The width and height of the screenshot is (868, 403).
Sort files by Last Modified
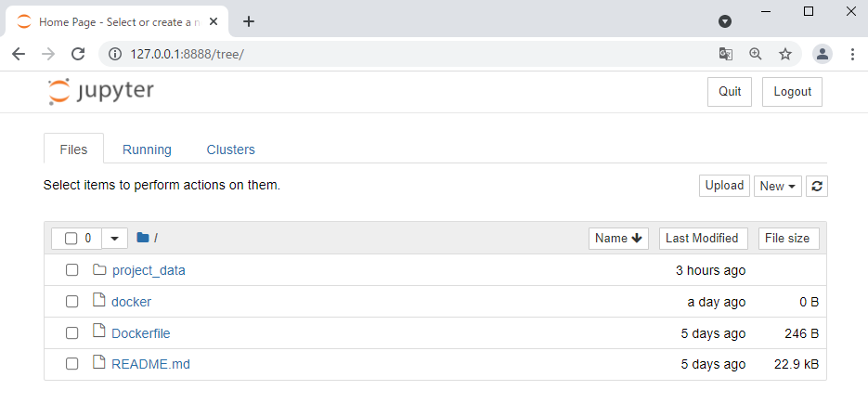703,238
